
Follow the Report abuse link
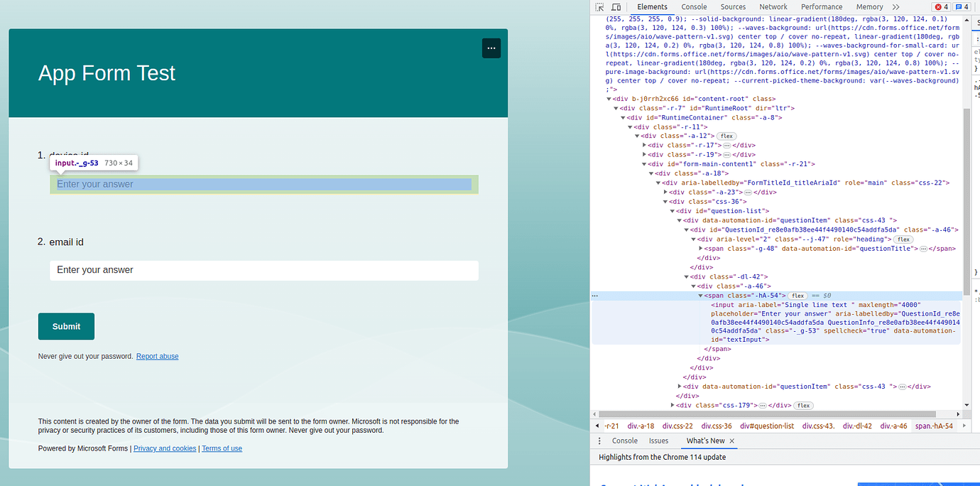[x=157, y=357]
